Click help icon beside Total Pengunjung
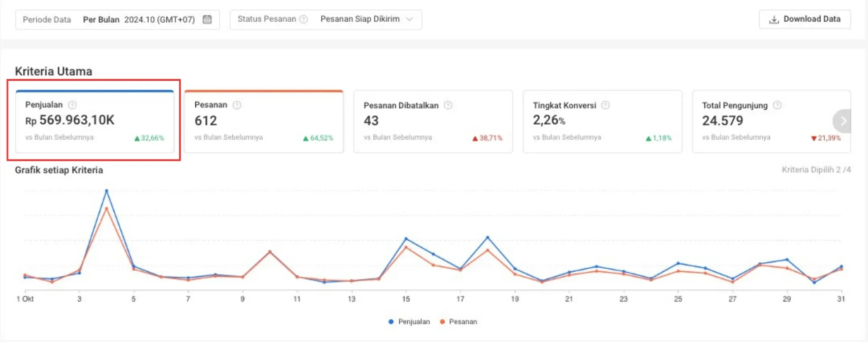The height and width of the screenshot is (344, 868). [x=777, y=105]
